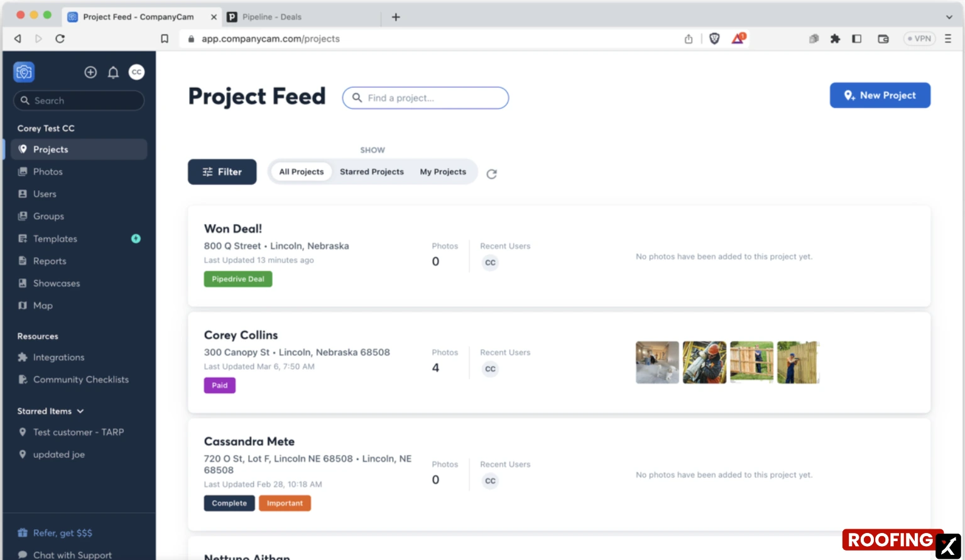Screen dimensions: 965x560
Task: Refresh the project list with the reload icon
Action: click(491, 173)
